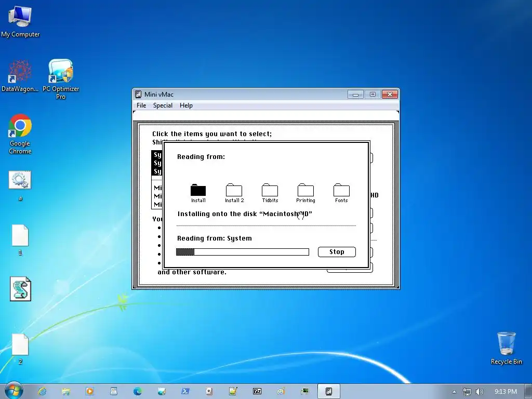
Task: Select the PC Optimizer Pro desktop icon
Action: (x=61, y=79)
